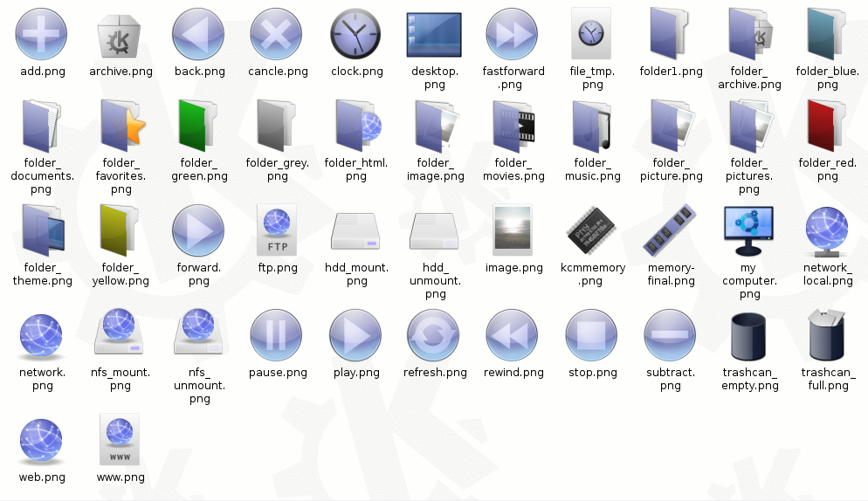Select the www.png file icon
Viewport: 868px width, 501px height.
tap(120, 440)
